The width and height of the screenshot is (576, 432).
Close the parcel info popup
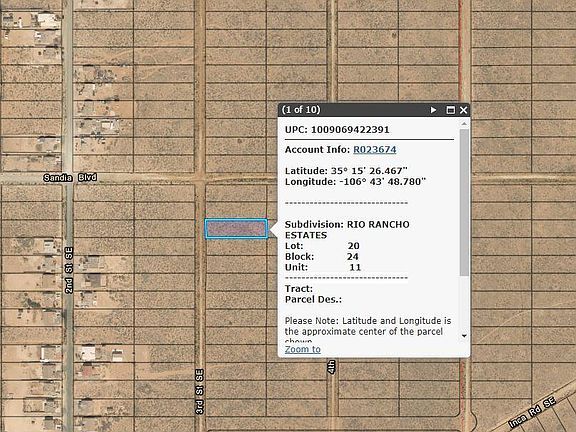pos(463,110)
